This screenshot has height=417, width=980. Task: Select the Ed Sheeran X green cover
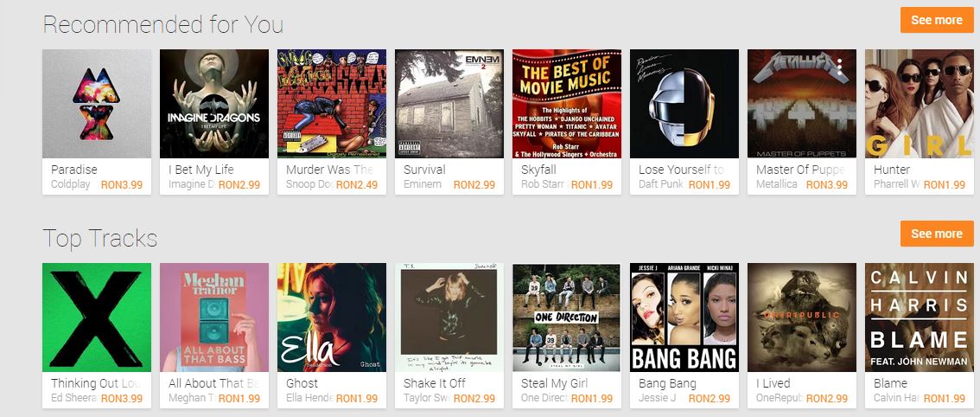pyautogui.click(x=97, y=318)
